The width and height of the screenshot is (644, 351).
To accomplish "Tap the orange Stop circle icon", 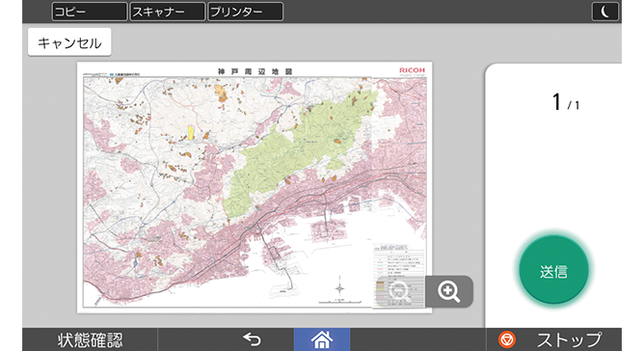I will 507,339.
